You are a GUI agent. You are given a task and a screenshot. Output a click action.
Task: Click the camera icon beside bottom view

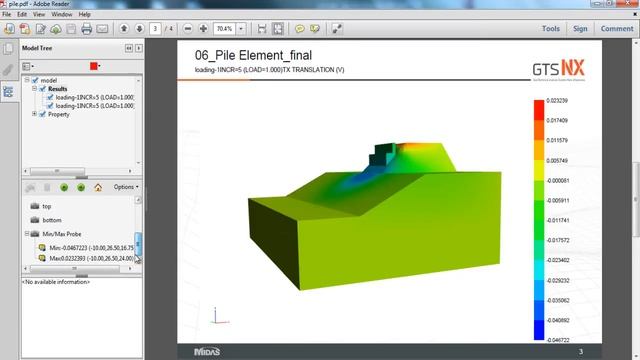(x=35, y=220)
